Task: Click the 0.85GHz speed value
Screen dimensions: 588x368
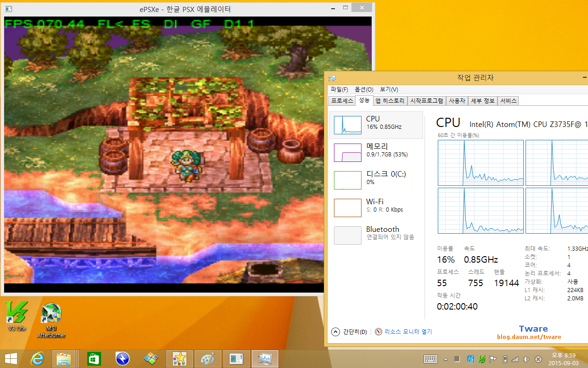Action: point(481,259)
